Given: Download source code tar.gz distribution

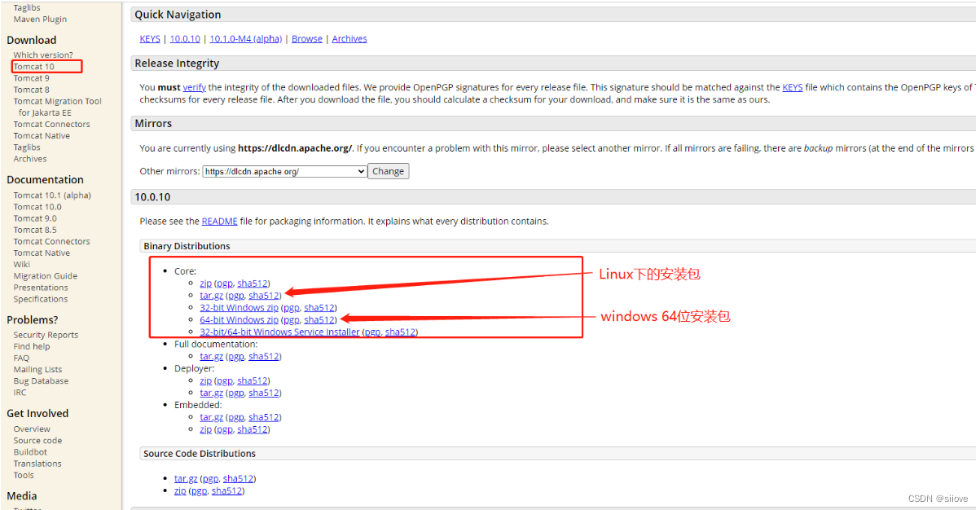Looking at the screenshot, I should (x=186, y=479).
